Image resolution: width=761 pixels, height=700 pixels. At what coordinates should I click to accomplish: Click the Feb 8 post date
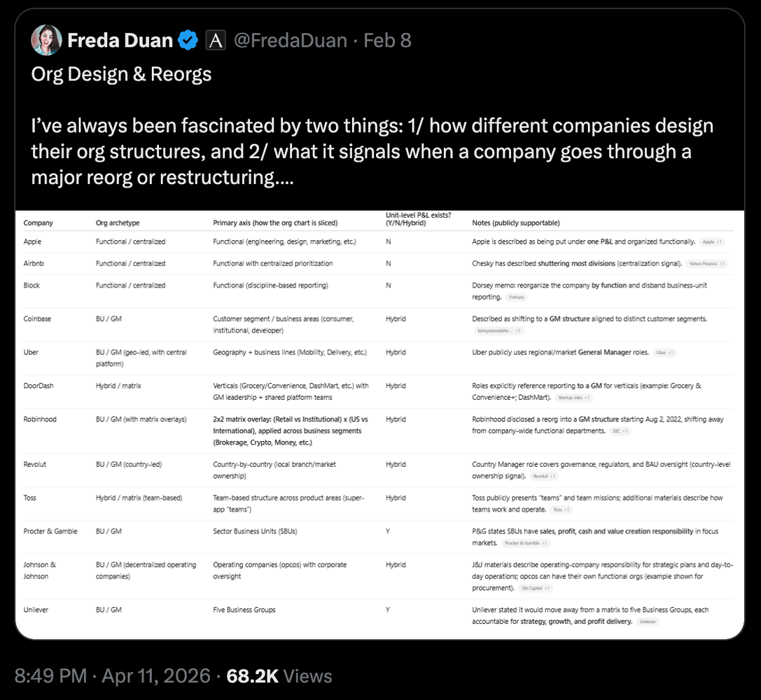[387, 41]
